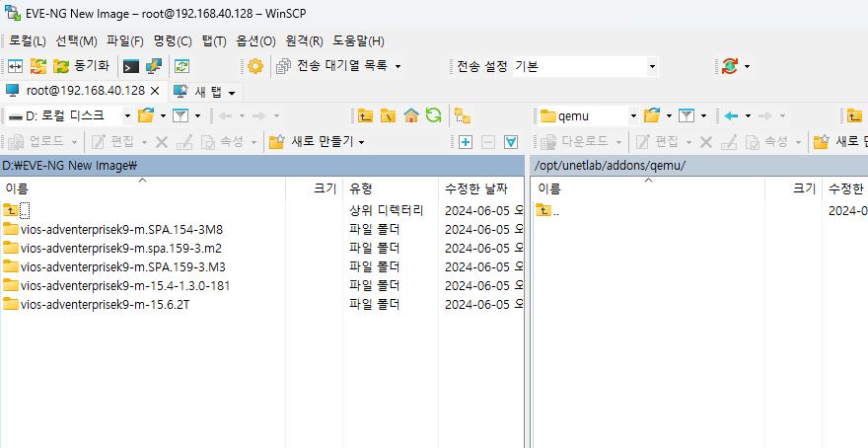The width and height of the screenshot is (868, 448).
Task: Click the local panel 편집 button
Action: [113, 142]
